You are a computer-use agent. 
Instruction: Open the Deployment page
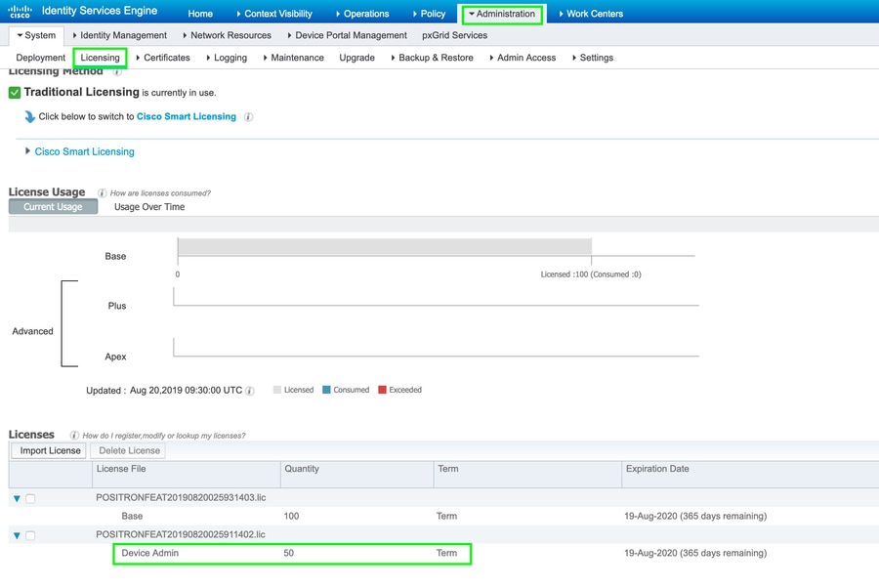click(40, 58)
